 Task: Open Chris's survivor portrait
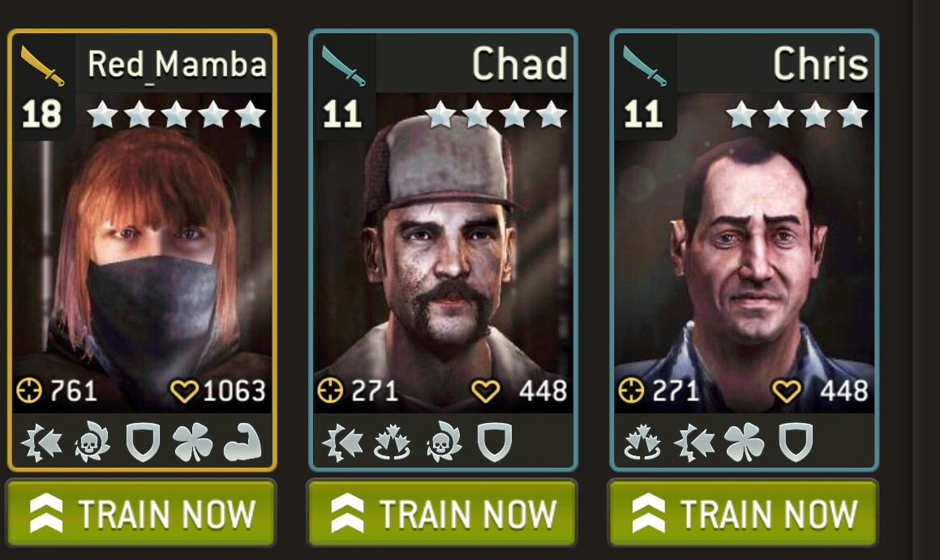[745, 251]
